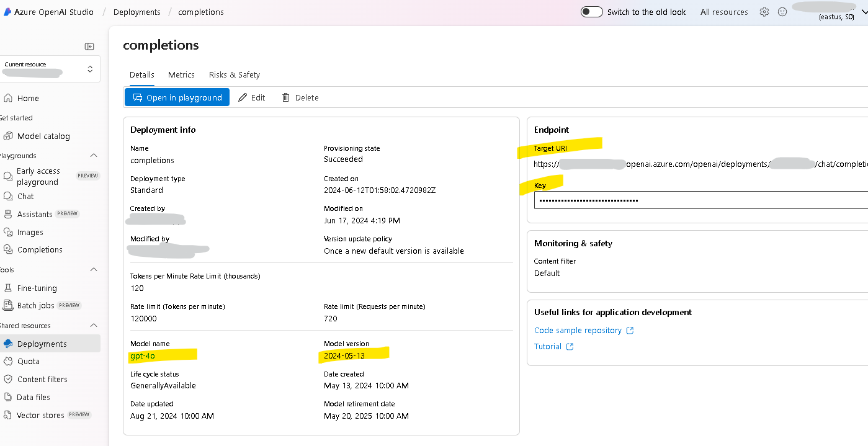The image size is (868, 446).
Task: Click the masked Key field
Action: click(x=700, y=200)
